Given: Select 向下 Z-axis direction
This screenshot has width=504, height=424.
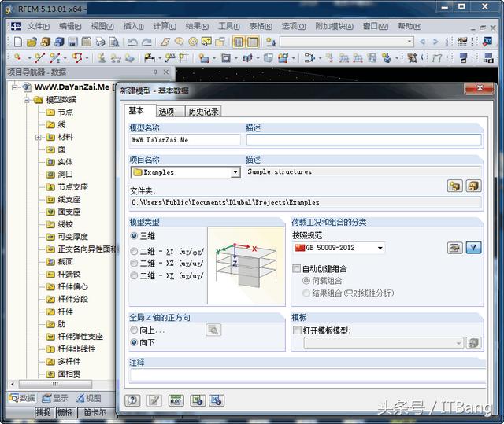Looking at the screenshot, I should (134, 342).
